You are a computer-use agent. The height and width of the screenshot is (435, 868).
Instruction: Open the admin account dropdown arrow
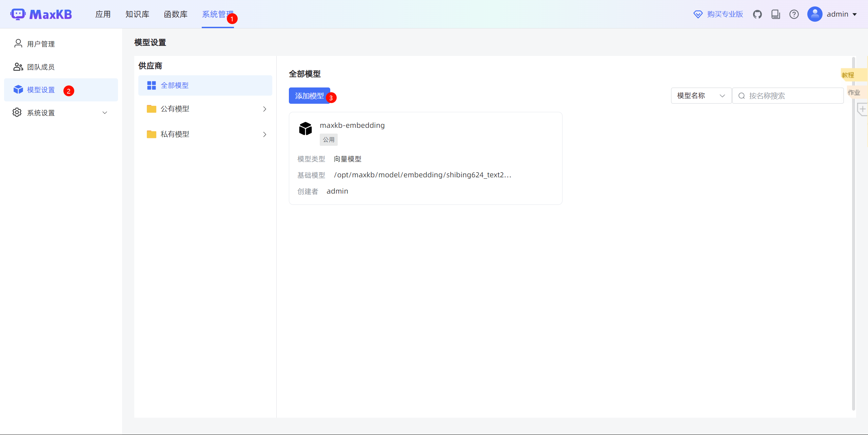pos(855,14)
